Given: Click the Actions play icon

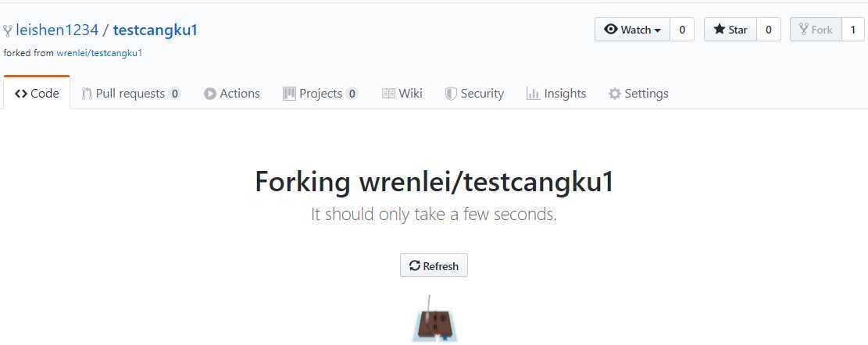Looking at the screenshot, I should pos(210,94).
